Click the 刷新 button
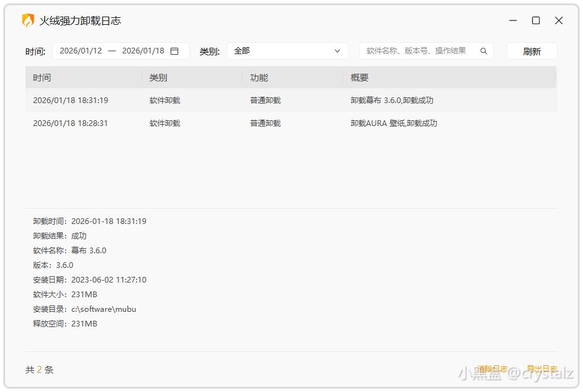The height and width of the screenshot is (392, 583). [531, 51]
